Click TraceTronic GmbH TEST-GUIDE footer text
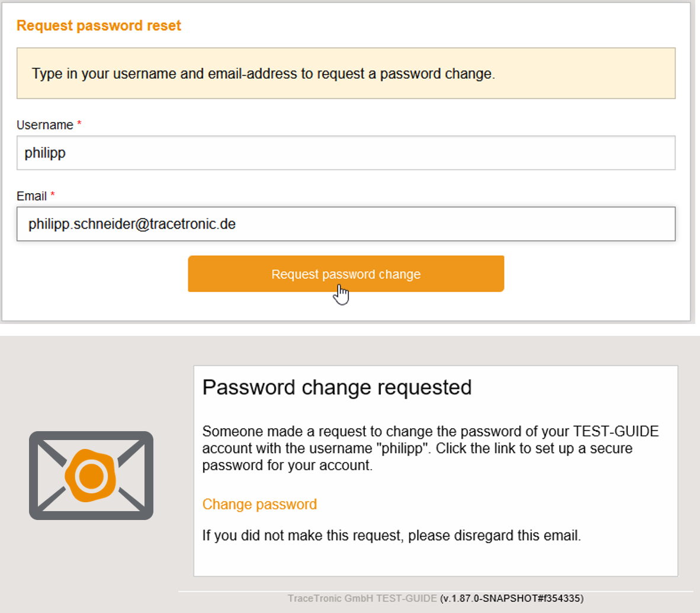 (x=362, y=598)
